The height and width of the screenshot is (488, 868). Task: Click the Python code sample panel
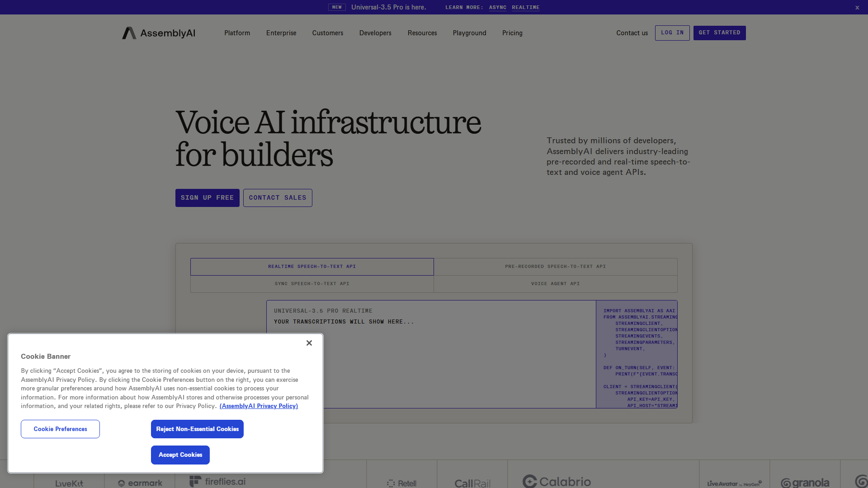tap(637, 354)
